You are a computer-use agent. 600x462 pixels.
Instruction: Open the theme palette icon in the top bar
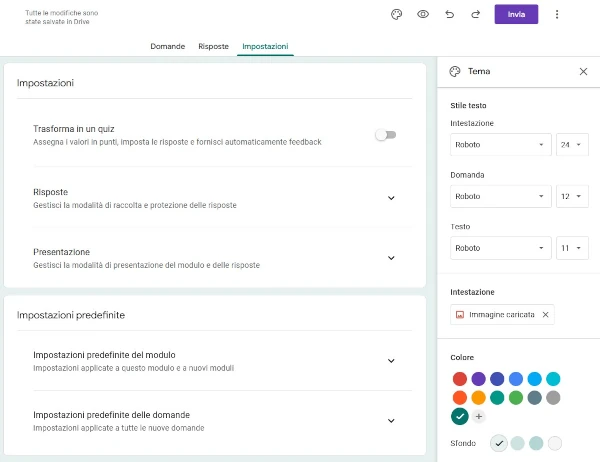click(396, 15)
